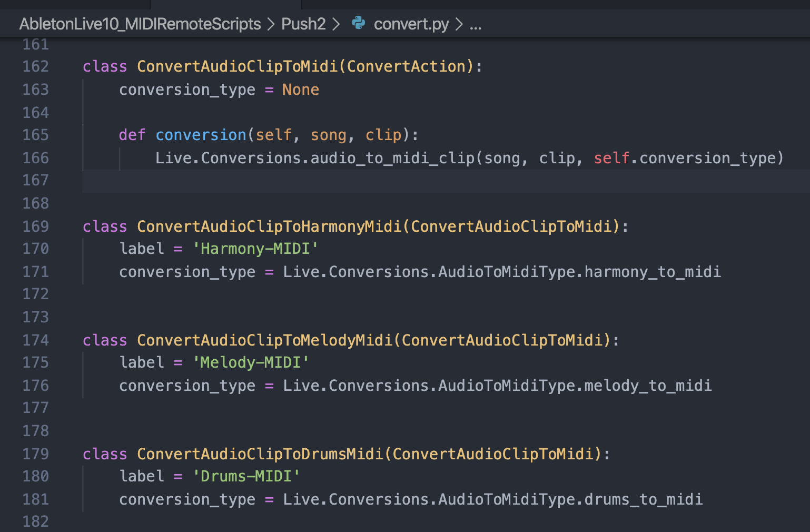810x532 pixels.
Task: Open the Push2 folder breadcrumb
Action: click(303, 24)
